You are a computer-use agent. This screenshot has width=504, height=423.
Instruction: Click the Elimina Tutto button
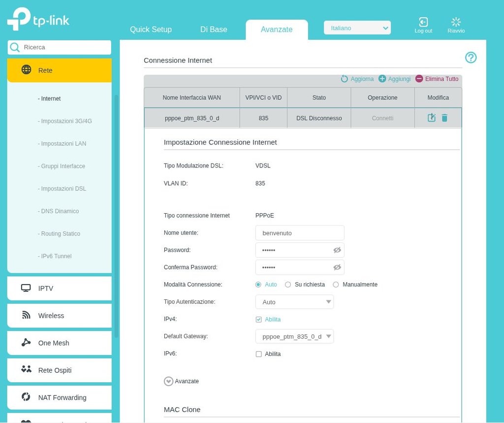tap(437, 79)
